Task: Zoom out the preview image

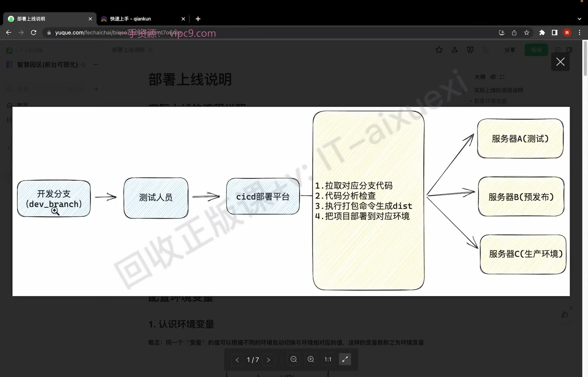Action: [294, 359]
